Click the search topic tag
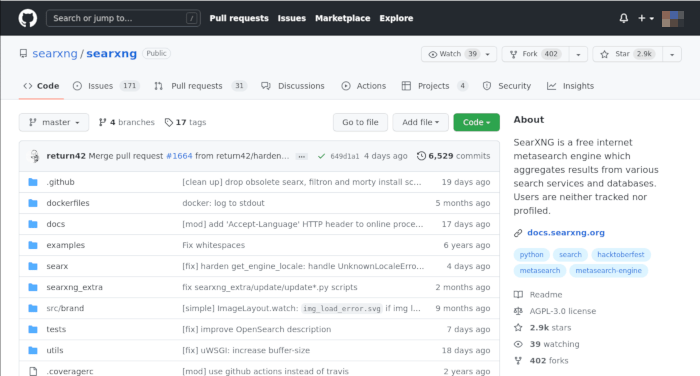Screen dimensions: 700x376 571,255
